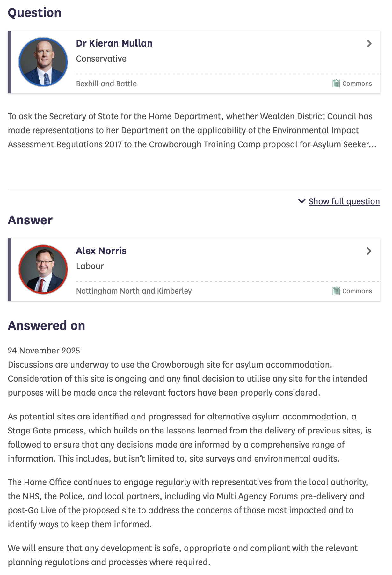Viewport: 392px width, 575px height.
Task: Click the Labour party label
Action: click(90, 266)
